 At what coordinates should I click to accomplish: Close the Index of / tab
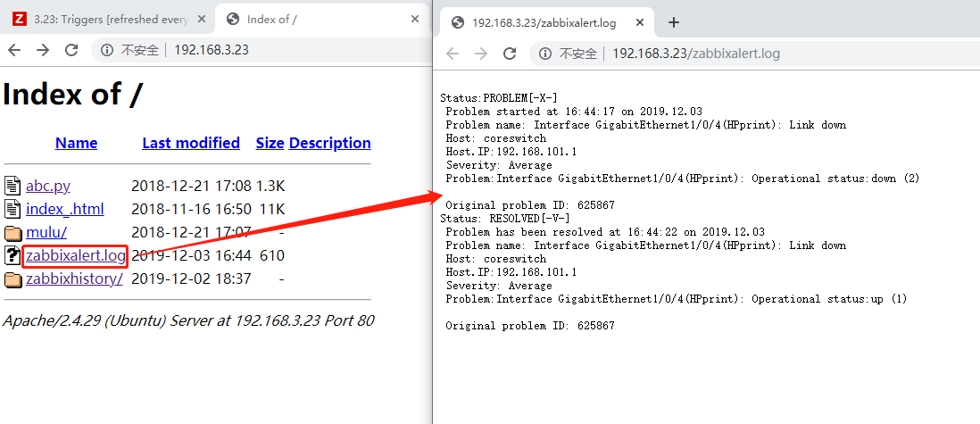[x=414, y=20]
